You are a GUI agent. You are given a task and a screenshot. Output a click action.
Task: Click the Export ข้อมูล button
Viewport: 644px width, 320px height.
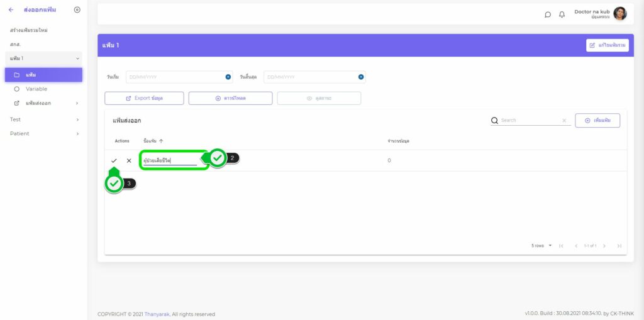(x=144, y=98)
